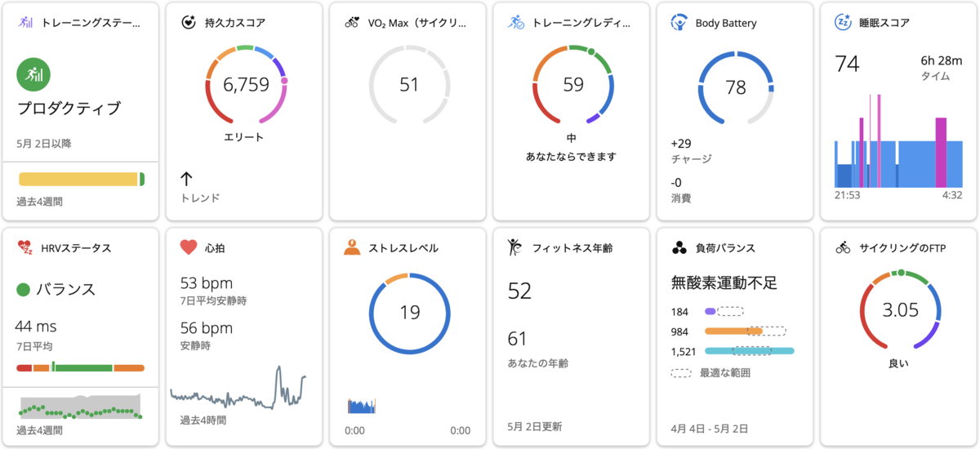Image resolution: width=980 pixels, height=449 pixels.
Task: Click the ストレスレベル person icon
Action: (352, 247)
